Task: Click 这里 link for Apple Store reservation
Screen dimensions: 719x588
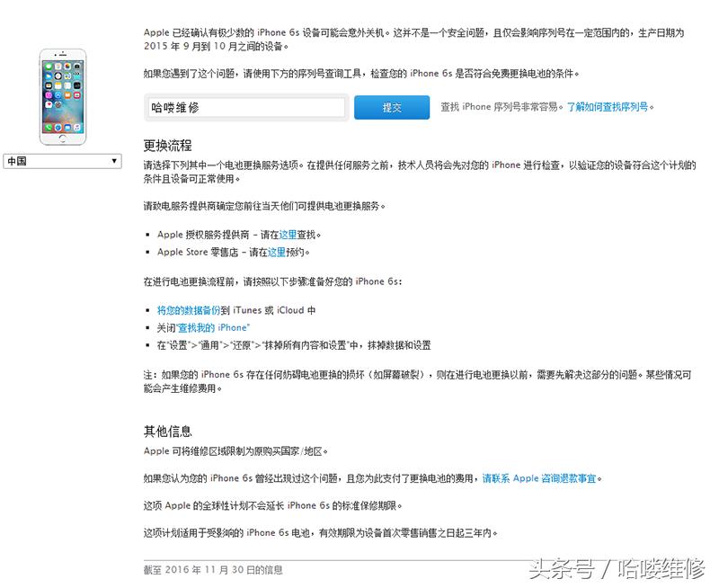Action: (x=277, y=253)
